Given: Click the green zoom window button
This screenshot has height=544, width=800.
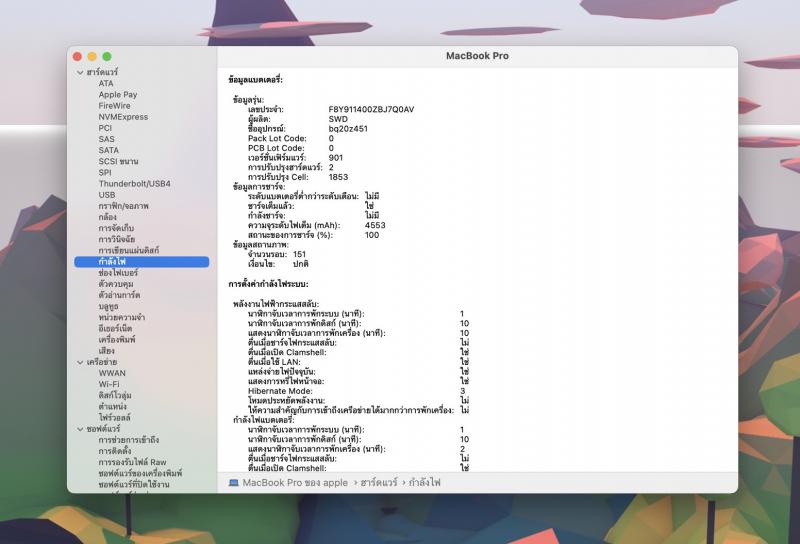Looking at the screenshot, I should click(x=107, y=57).
